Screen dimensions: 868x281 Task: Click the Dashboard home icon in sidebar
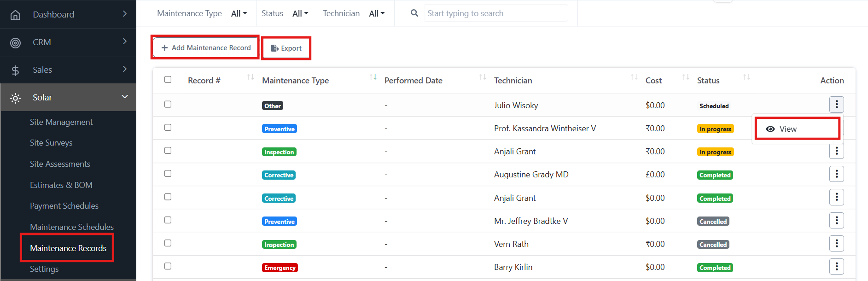(15, 15)
